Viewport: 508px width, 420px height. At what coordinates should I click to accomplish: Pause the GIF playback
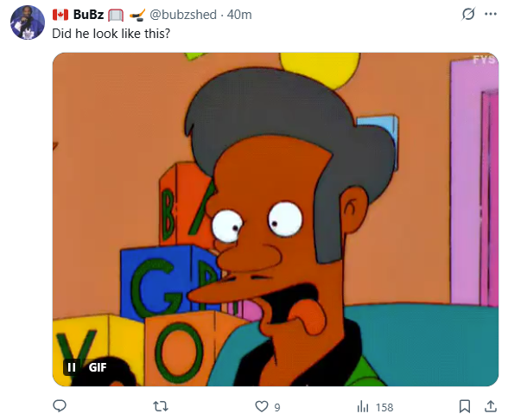click(x=71, y=367)
